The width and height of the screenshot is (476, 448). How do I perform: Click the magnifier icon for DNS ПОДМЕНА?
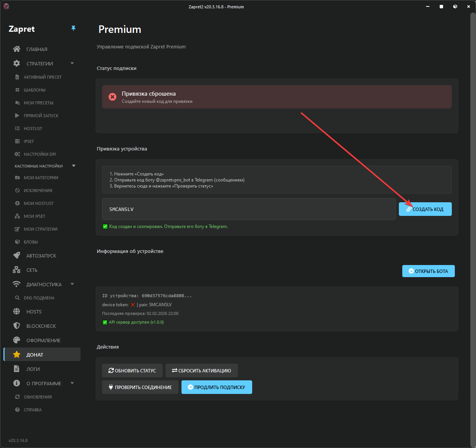click(17, 298)
